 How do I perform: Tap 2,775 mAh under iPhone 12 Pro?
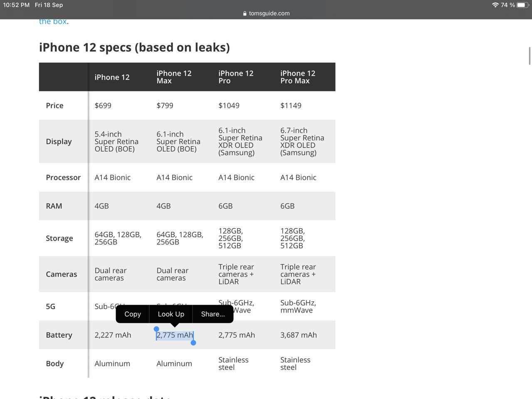point(237,335)
